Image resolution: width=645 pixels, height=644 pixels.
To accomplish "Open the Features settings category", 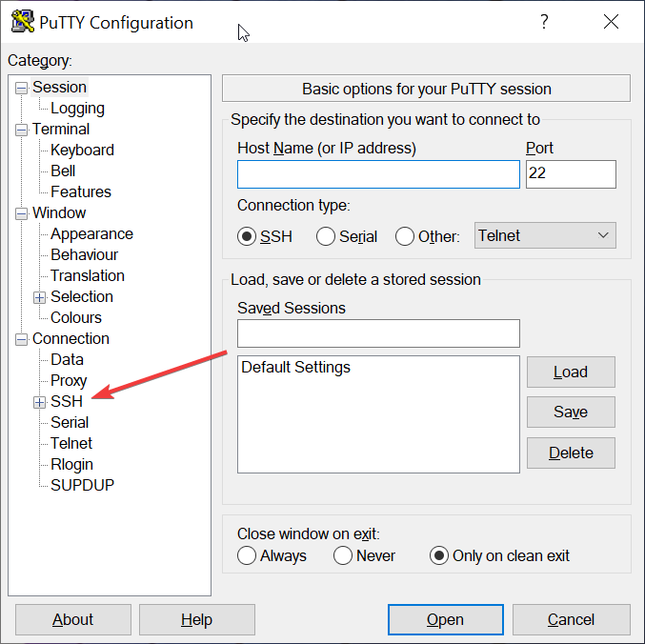I will pyautogui.click(x=81, y=192).
